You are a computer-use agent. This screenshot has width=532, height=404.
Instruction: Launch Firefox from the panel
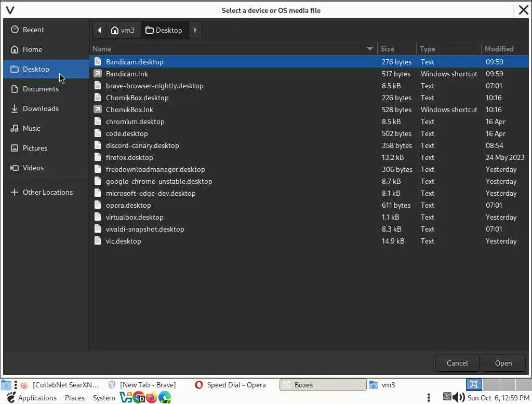[x=152, y=397]
